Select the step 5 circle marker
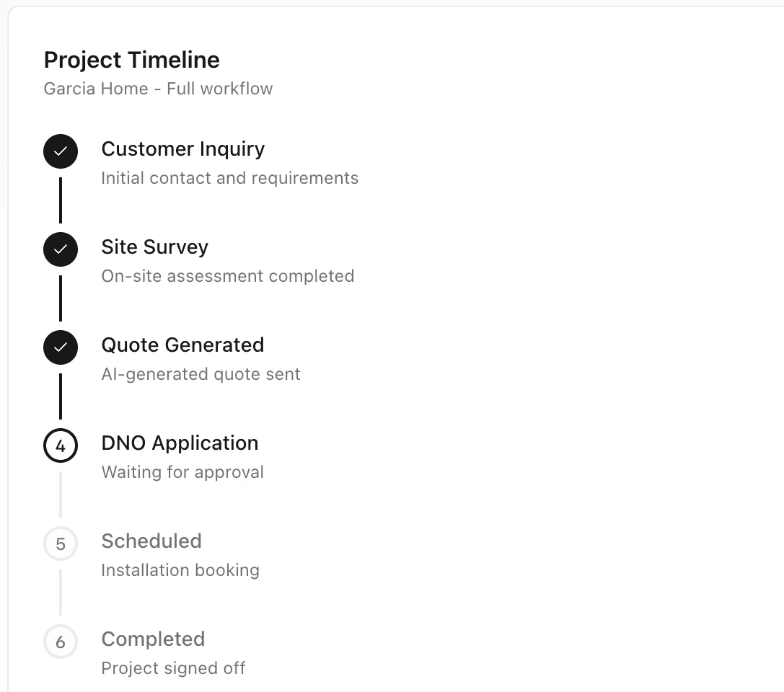This screenshot has height=692, width=784. [61, 544]
